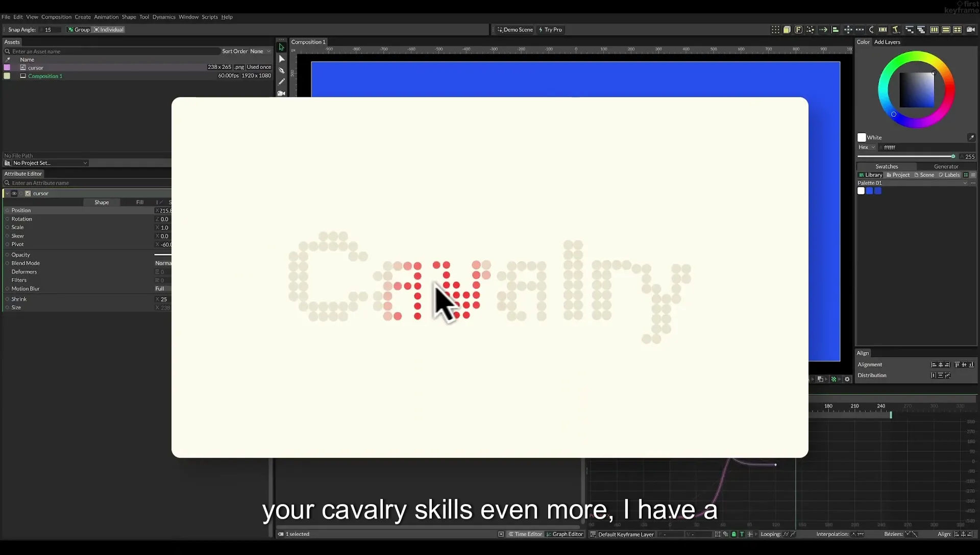
Task: Select Composition 1 in Assets list
Action: click(45, 76)
